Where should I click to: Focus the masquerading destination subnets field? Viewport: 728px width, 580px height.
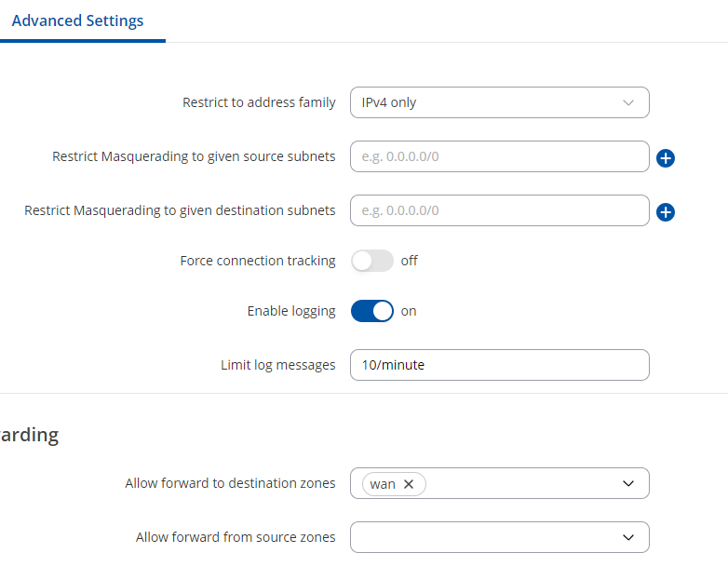coord(500,210)
